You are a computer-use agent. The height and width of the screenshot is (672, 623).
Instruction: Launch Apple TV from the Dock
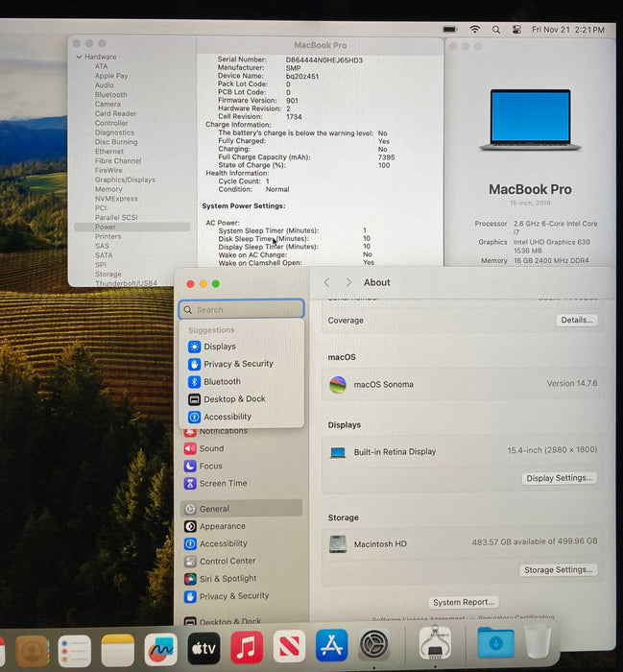204,647
